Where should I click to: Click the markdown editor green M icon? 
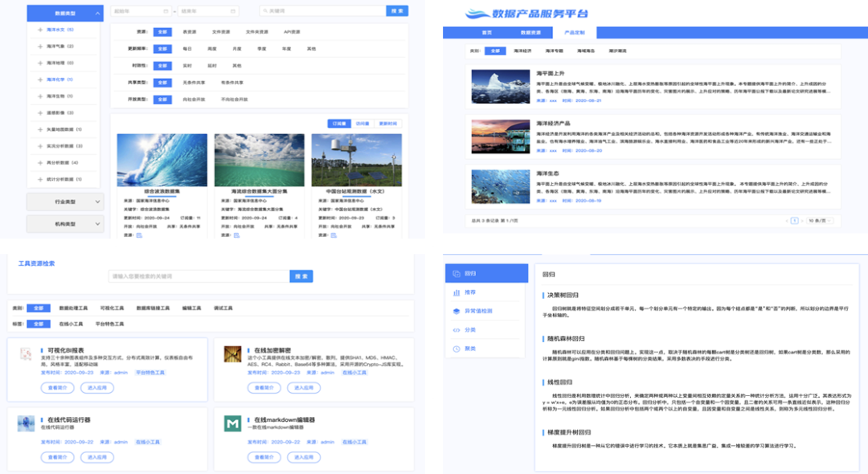[x=232, y=424]
